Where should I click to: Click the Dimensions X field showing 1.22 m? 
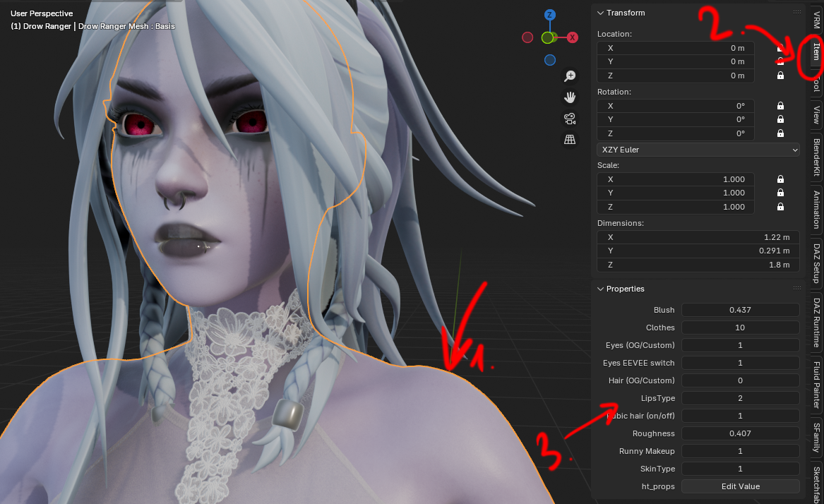pyautogui.click(x=698, y=237)
